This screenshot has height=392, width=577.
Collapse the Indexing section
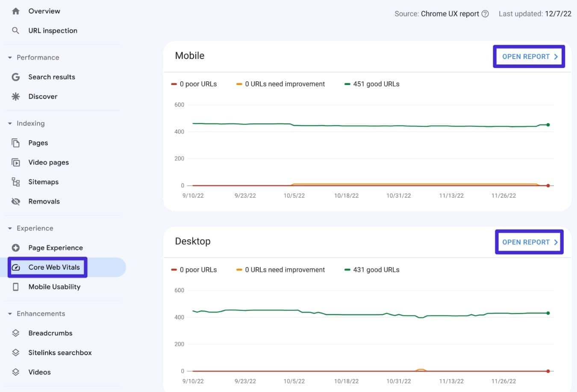9,123
